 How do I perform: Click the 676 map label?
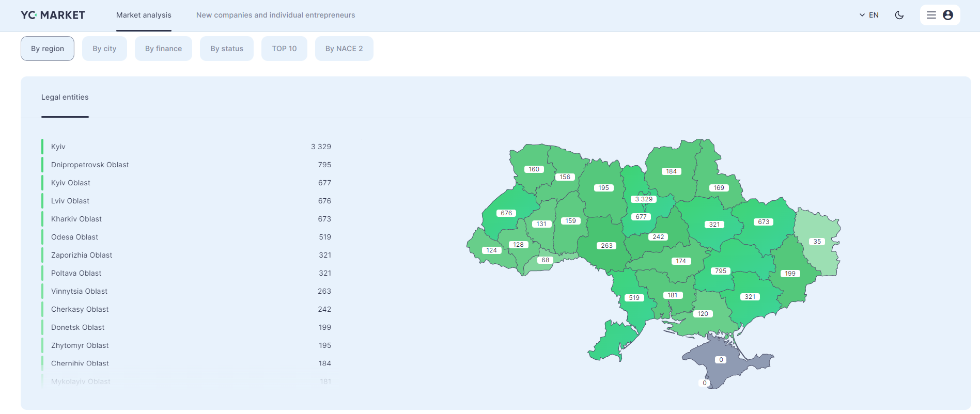tap(506, 213)
